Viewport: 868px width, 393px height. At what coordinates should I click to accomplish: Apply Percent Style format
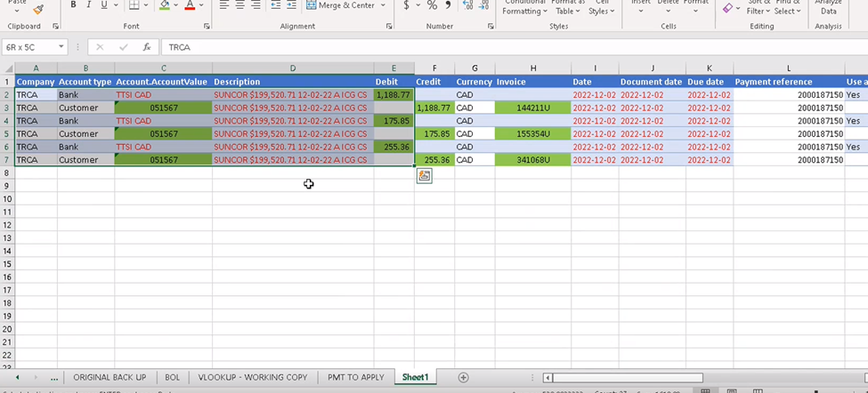pyautogui.click(x=433, y=5)
